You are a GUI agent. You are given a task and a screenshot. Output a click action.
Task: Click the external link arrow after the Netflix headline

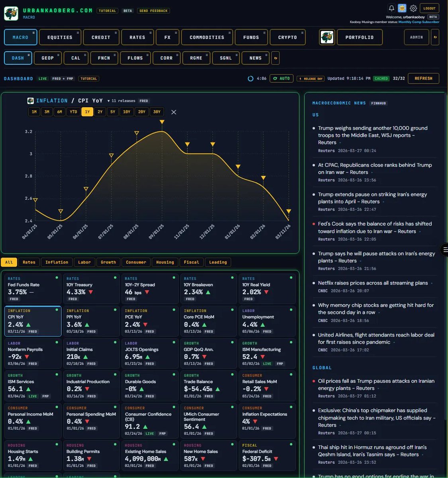(x=432, y=283)
